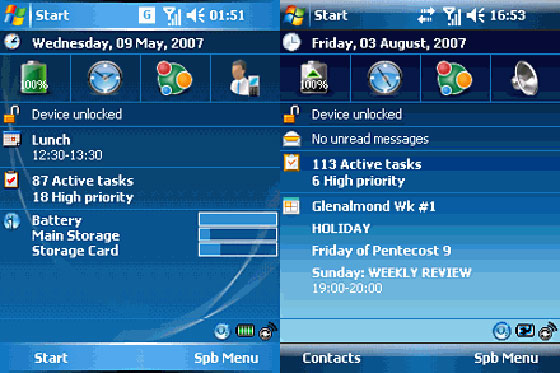
Task: Open the Windows flag Start icon on left screen
Action: click(15, 15)
